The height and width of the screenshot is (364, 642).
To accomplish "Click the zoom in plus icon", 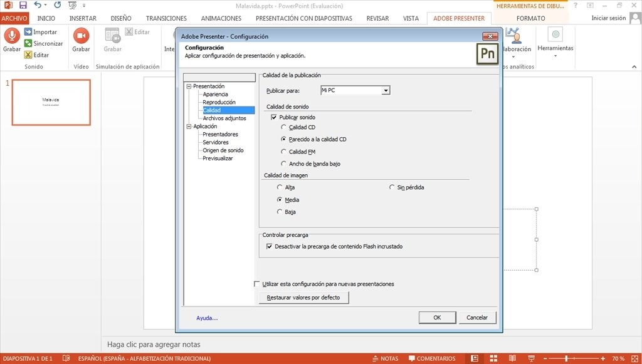I will point(603,359).
